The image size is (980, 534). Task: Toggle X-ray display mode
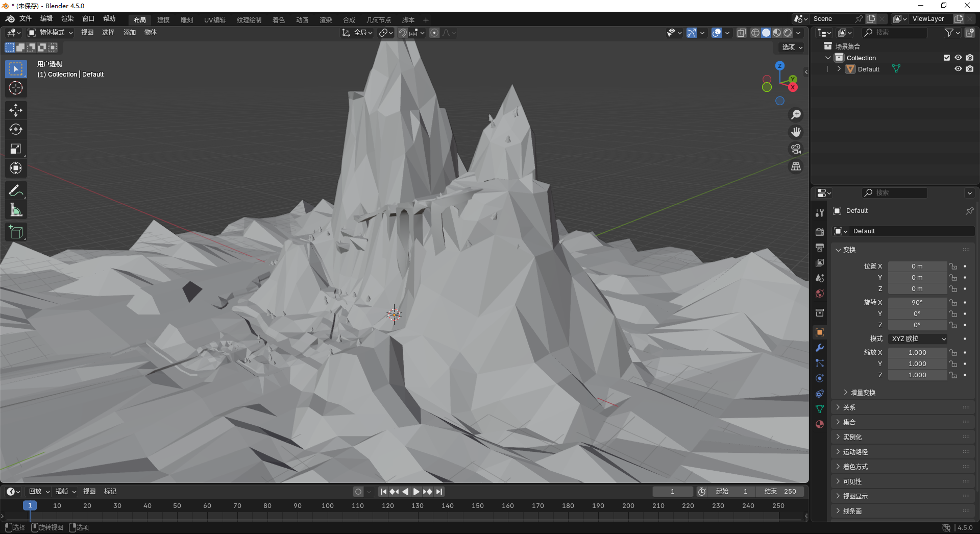click(x=742, y=33)
